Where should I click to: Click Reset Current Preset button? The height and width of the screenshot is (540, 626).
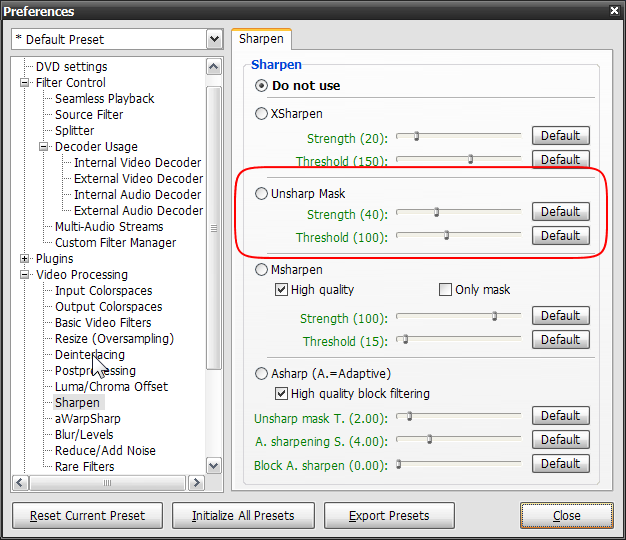[87, 516]
